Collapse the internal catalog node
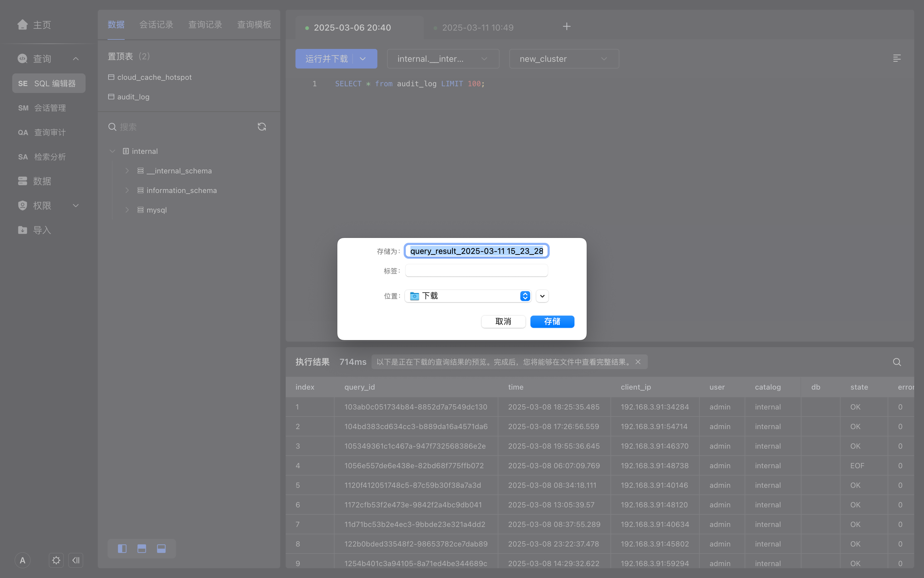Image resolution: width=924 pixels, height=578 pixels. pos(112,151)
